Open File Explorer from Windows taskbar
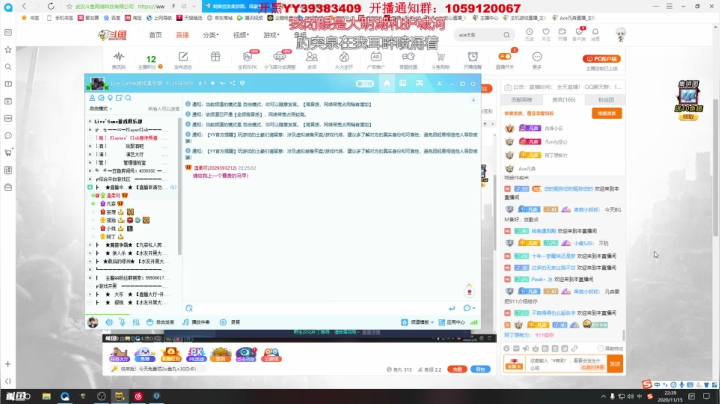This screenshot has height=404, width=720. click(46, 396)
